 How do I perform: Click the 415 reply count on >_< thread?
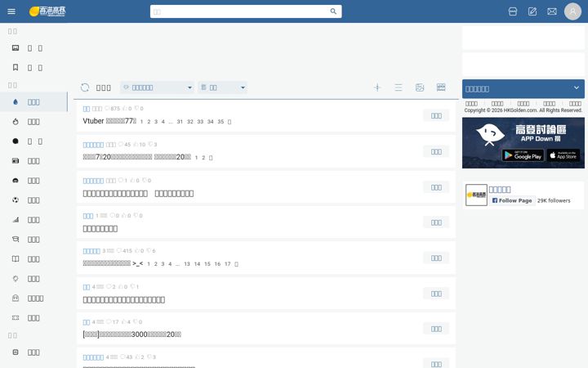[124, 251]
